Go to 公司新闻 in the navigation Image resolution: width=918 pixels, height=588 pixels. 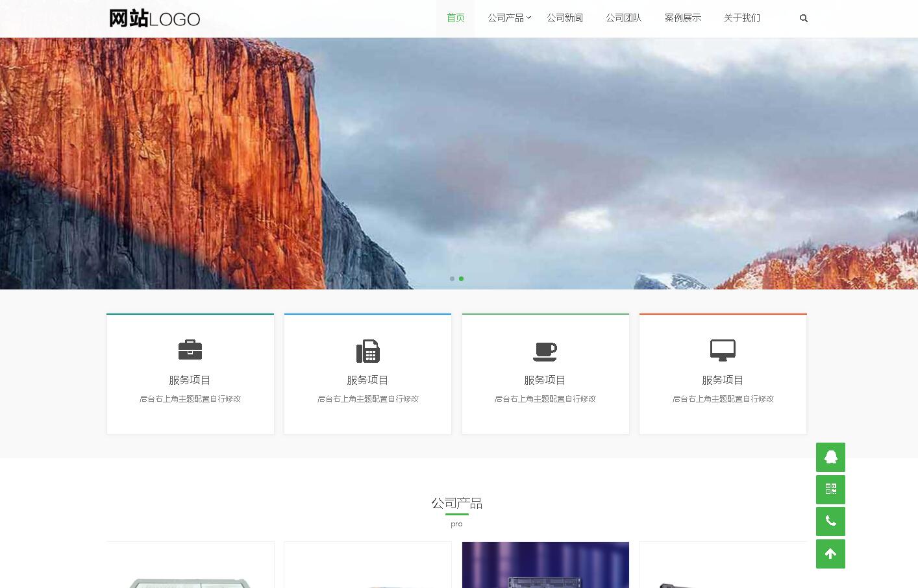(x=565, y=18)
